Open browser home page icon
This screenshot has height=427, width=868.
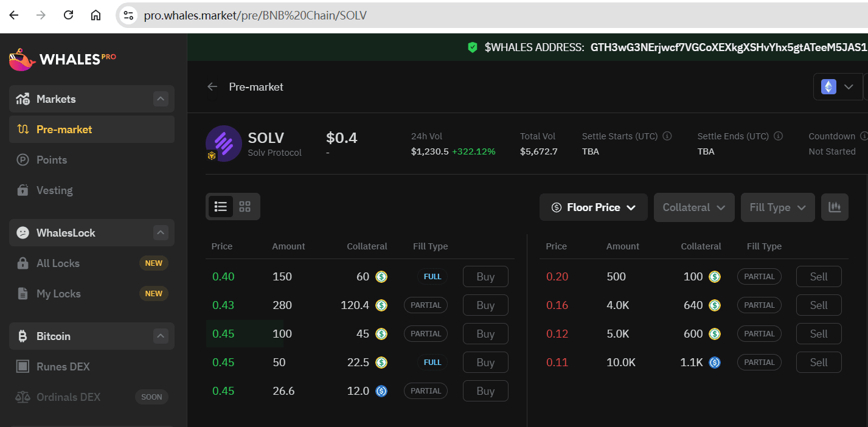pyautogui.click(x=96, y=15)
